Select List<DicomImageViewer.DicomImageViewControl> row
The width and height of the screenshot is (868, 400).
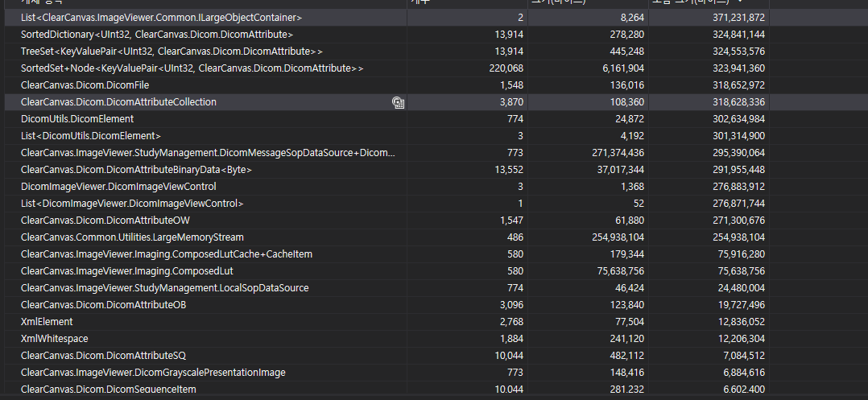point(132,204)
